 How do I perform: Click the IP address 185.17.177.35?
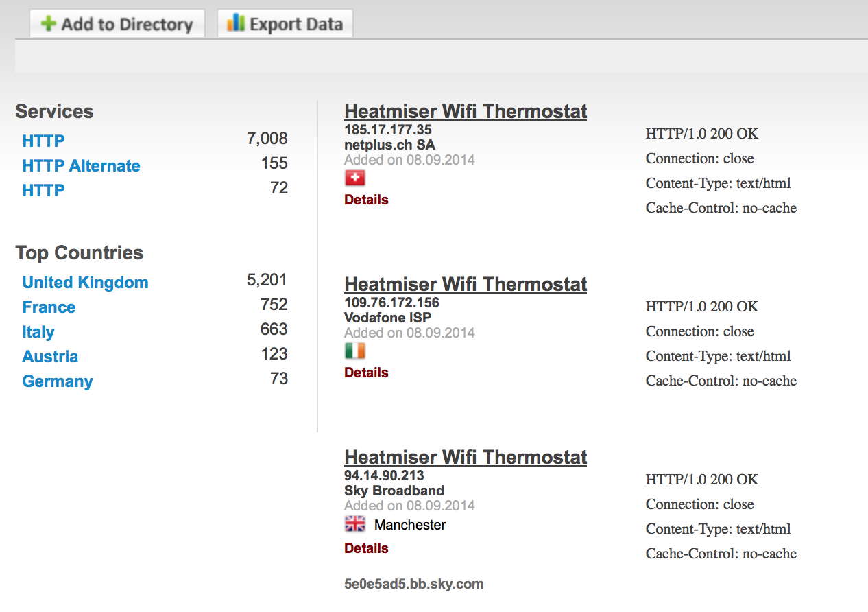pos(388,130)
